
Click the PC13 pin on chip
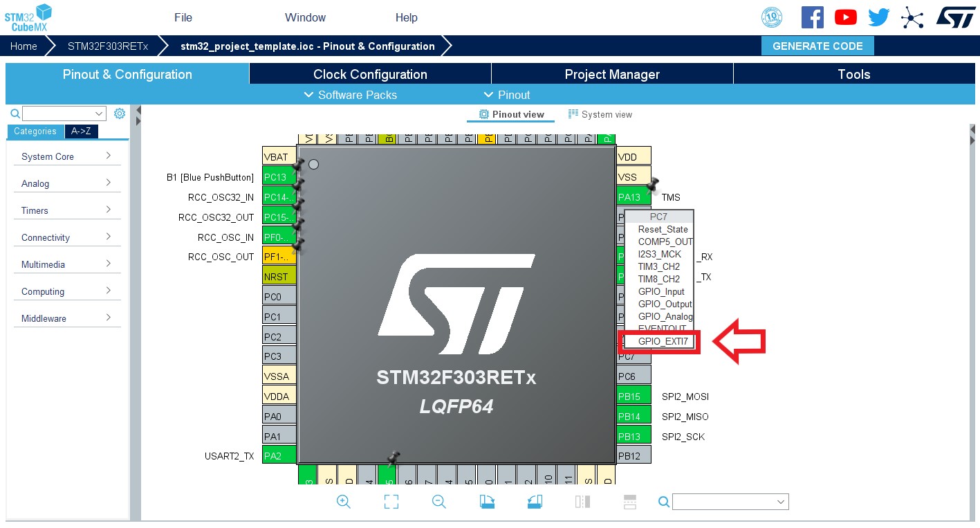click(x=279, y=177)
